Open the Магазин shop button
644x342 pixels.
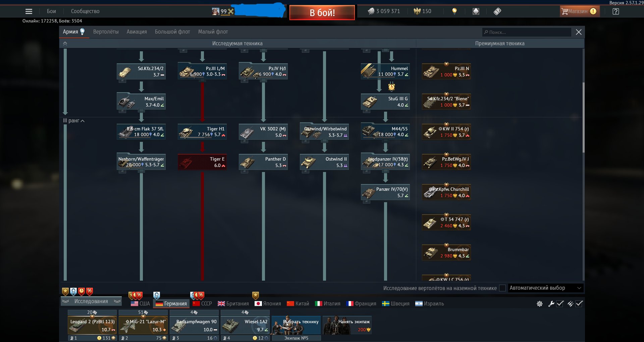click(x=579, y=11)
